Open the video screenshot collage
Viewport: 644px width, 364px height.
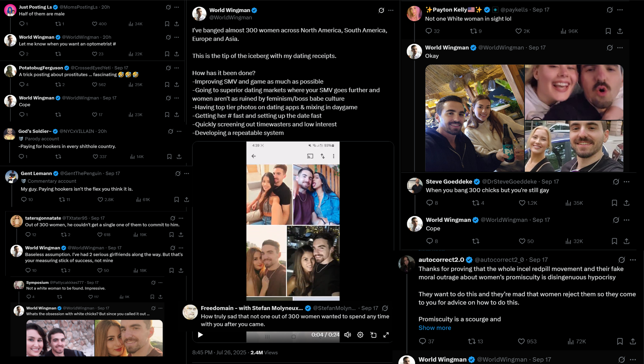(293, 221)
